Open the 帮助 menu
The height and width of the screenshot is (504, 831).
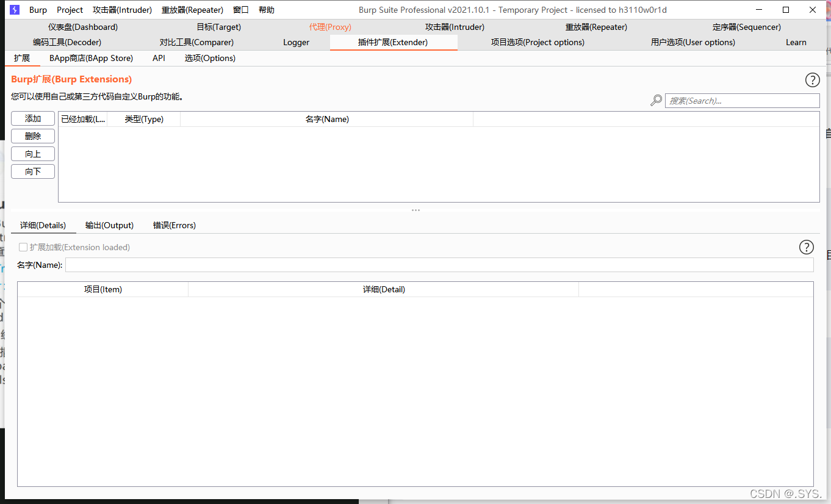267,10
